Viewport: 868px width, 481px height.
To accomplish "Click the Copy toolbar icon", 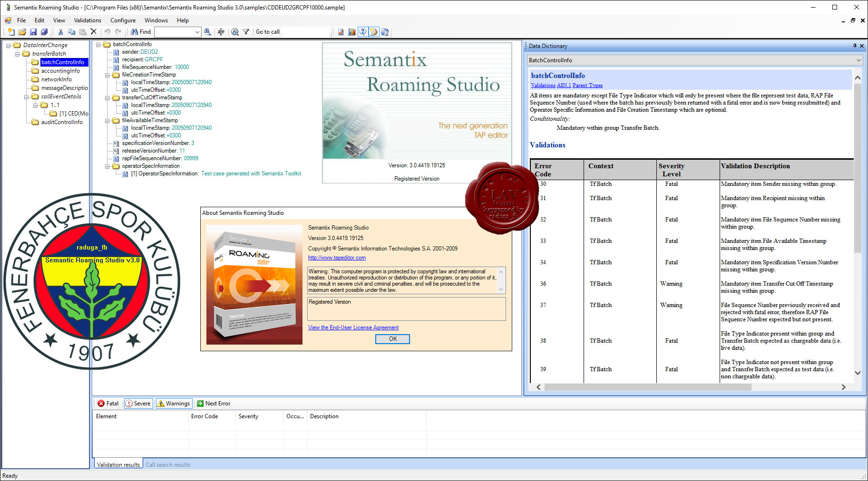I will (71, 32).
